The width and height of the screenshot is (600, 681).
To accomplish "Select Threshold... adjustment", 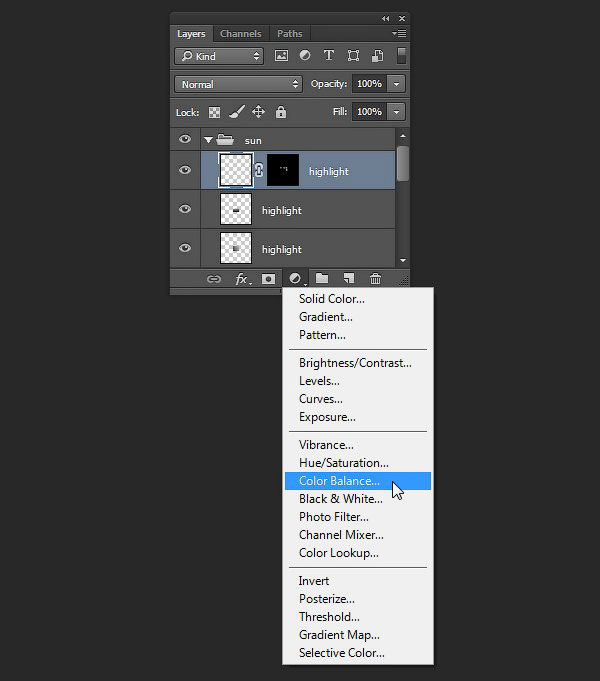I will click(x=358, y=617).
